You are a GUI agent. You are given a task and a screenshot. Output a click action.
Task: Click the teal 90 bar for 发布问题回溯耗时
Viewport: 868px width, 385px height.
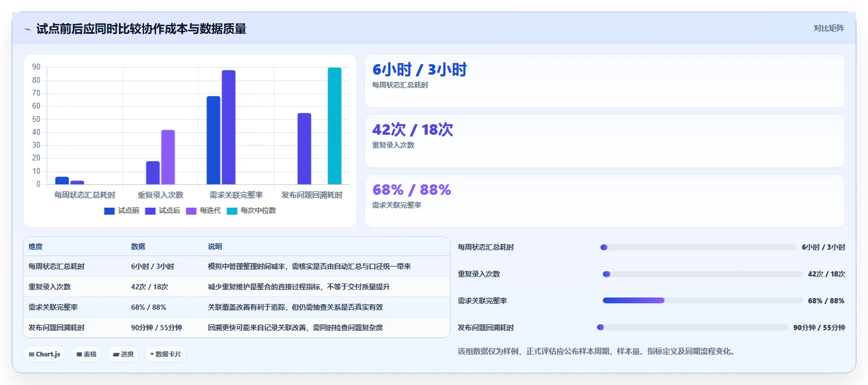(335, 126)
